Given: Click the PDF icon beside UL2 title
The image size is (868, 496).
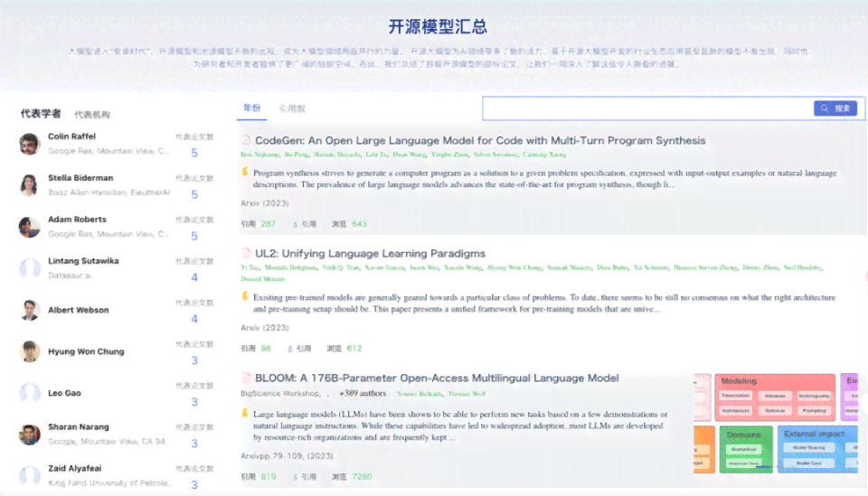Looking at the screenshot, I should pos(246,253).
